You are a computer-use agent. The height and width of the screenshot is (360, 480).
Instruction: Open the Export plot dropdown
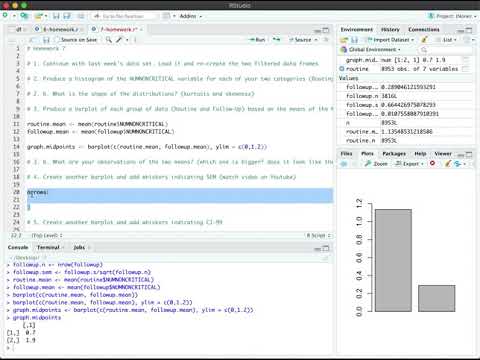[409, 164]
